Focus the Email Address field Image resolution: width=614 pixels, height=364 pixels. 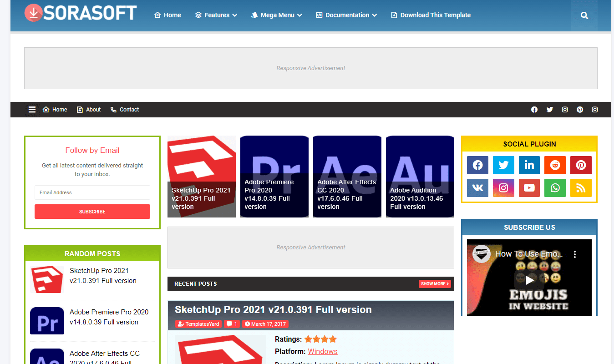(x=92, y=192)
